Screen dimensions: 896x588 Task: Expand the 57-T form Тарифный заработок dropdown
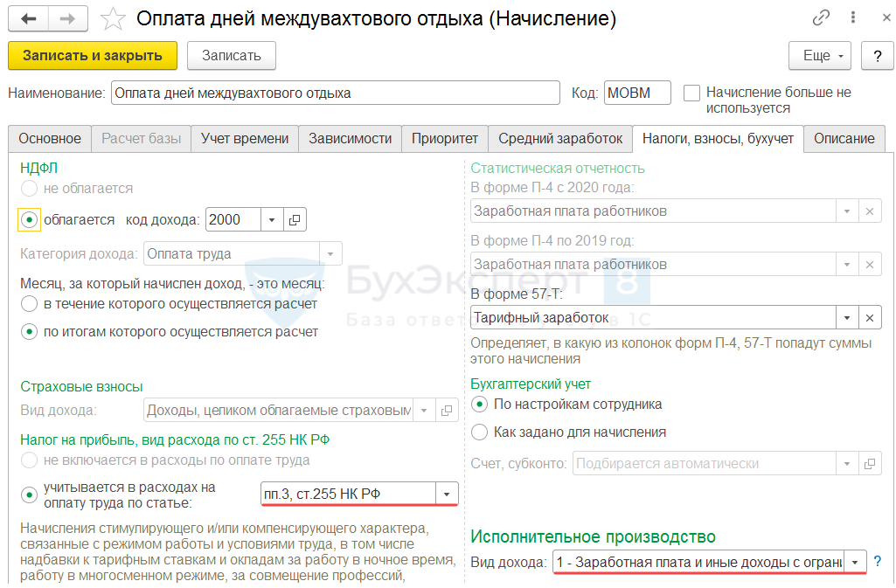click(846, 317)
